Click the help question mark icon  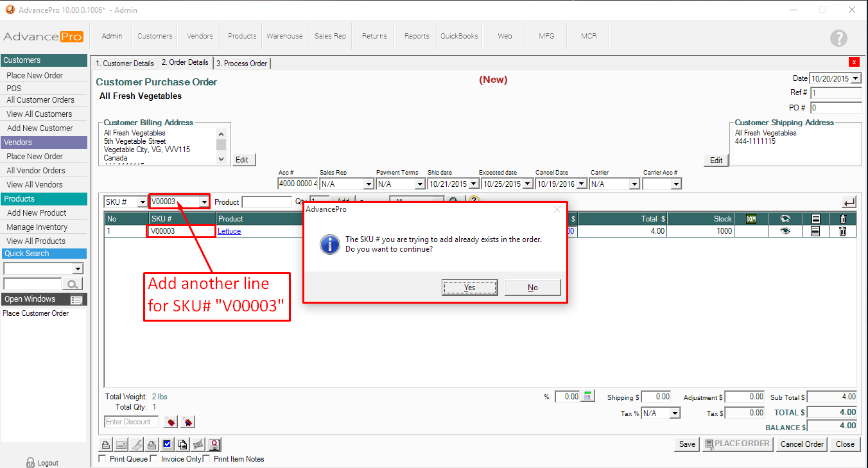point(838,38)
